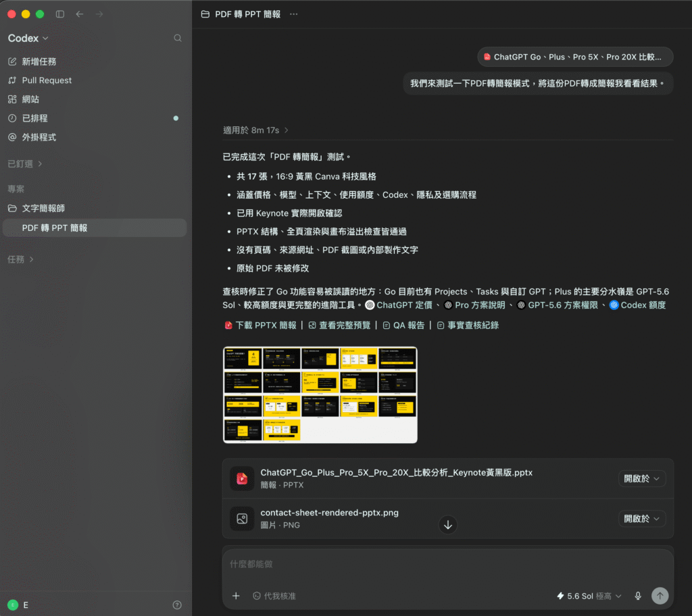Go back with the left arrow
This screenshot has width=692, height=616.
(80, 14)
